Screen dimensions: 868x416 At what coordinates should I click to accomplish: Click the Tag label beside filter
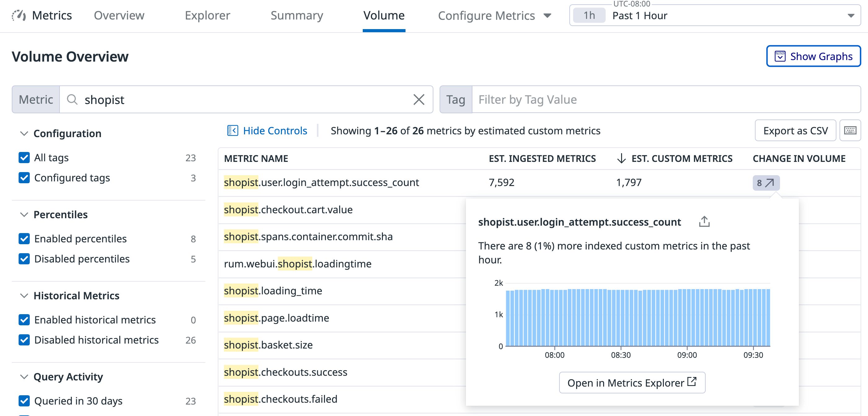tap(456, 100)
